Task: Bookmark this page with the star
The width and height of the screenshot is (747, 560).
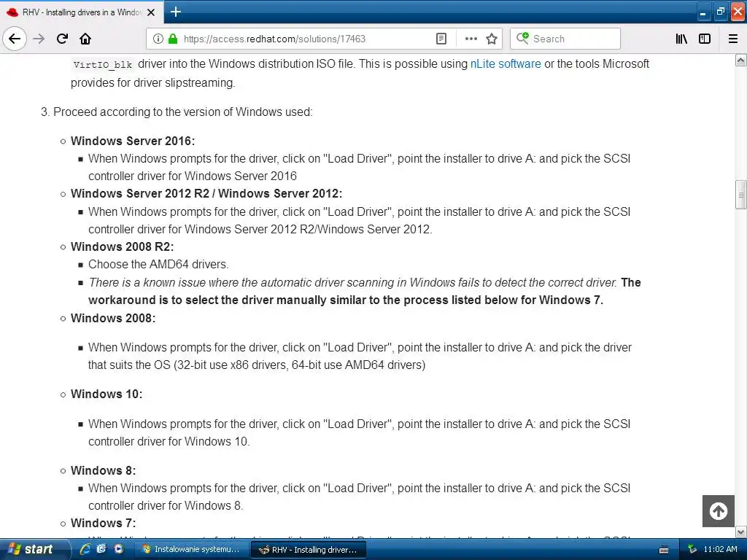Action: click(x=492, y=39)
